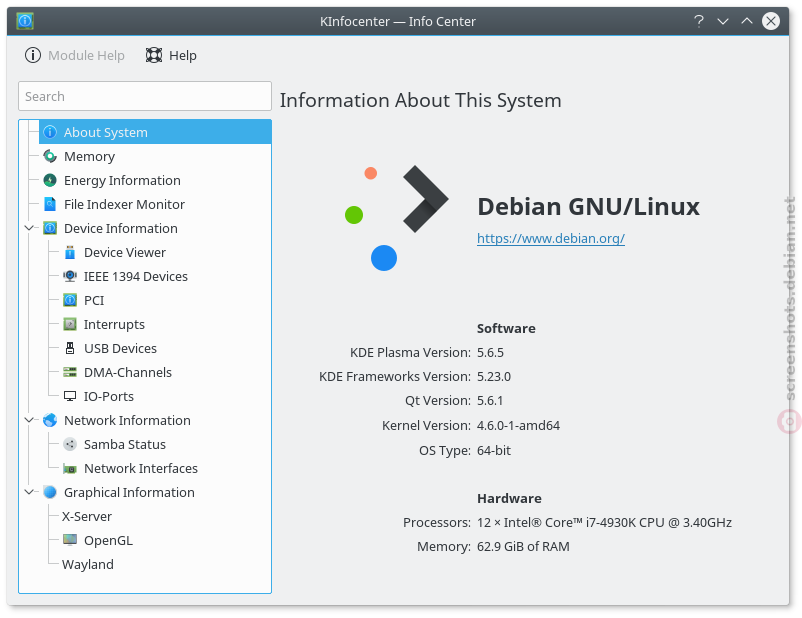Collapse the Graphical Information tree branch
The image size is (802, 618).
coord(30,493)
